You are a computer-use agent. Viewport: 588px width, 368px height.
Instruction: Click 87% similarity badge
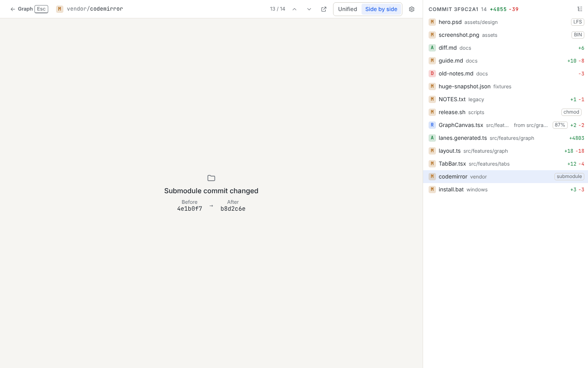560,125
